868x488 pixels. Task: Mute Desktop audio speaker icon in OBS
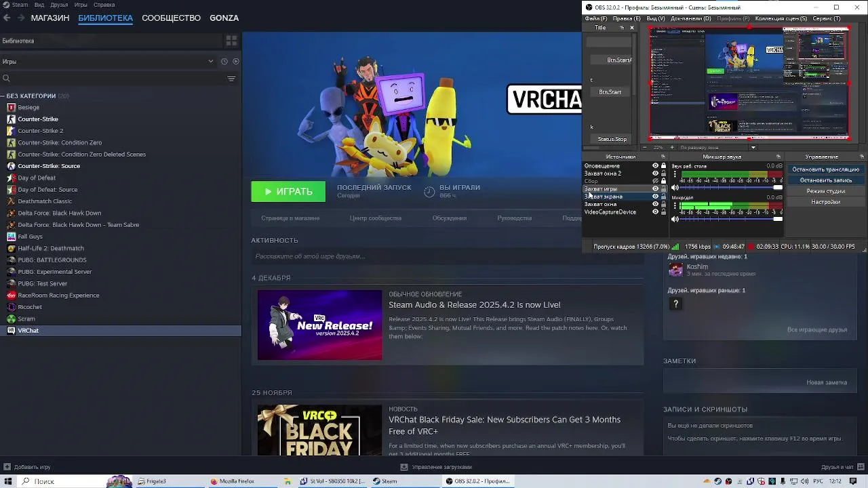675,188
